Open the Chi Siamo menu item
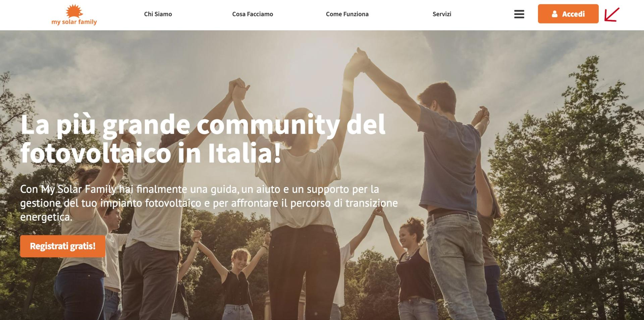 coord(158,14)
